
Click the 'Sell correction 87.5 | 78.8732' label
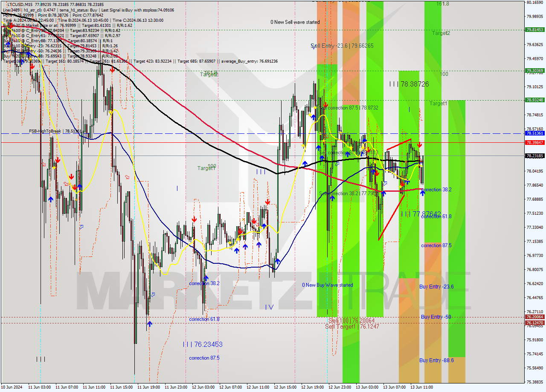[349, 108]
